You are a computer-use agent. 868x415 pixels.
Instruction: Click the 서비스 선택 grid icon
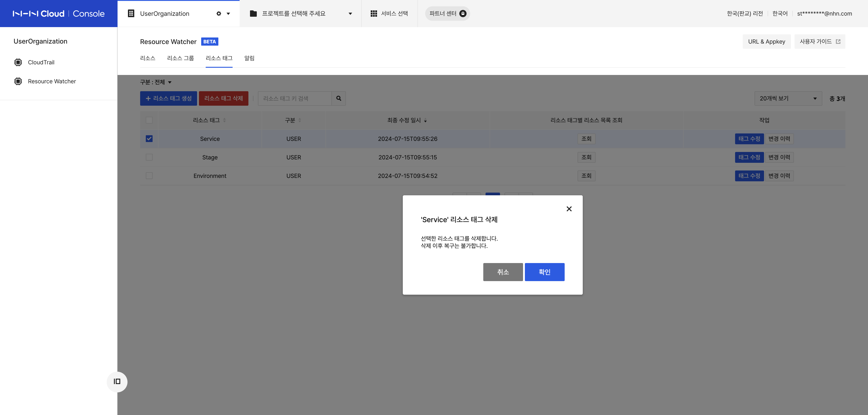point(374,14)
